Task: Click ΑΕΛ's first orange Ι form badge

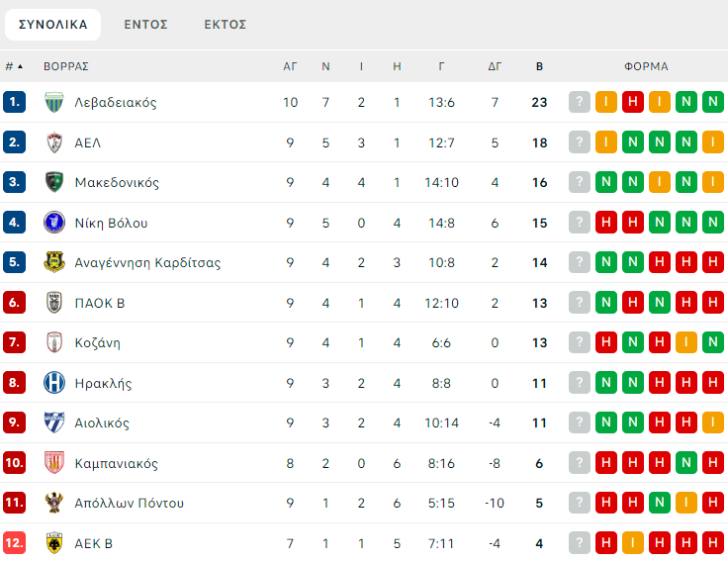Action: coord(606,142)
